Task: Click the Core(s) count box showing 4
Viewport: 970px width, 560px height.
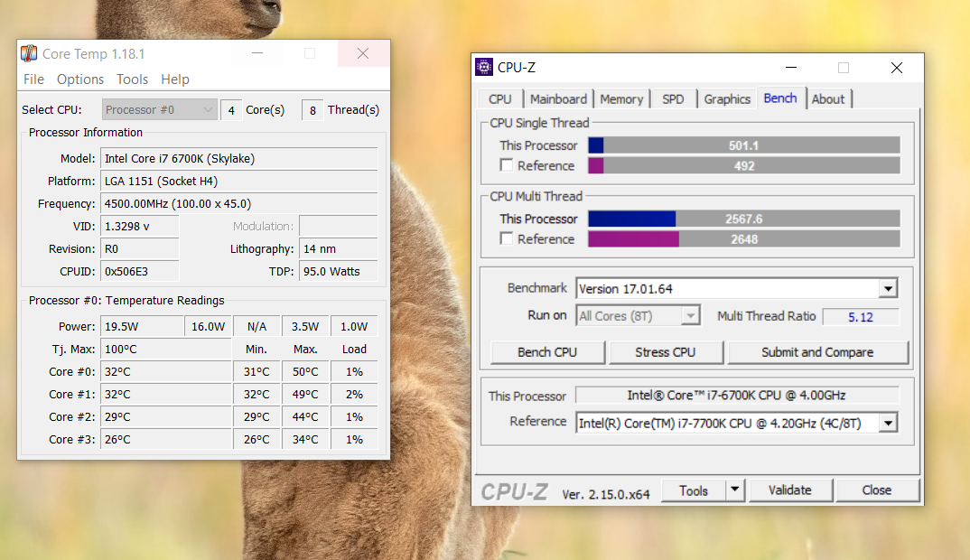Action: point(231,110)
